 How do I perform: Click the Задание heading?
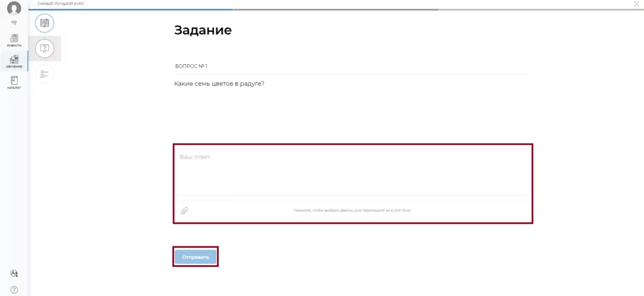pyautogui.click(x=203, y=30)
